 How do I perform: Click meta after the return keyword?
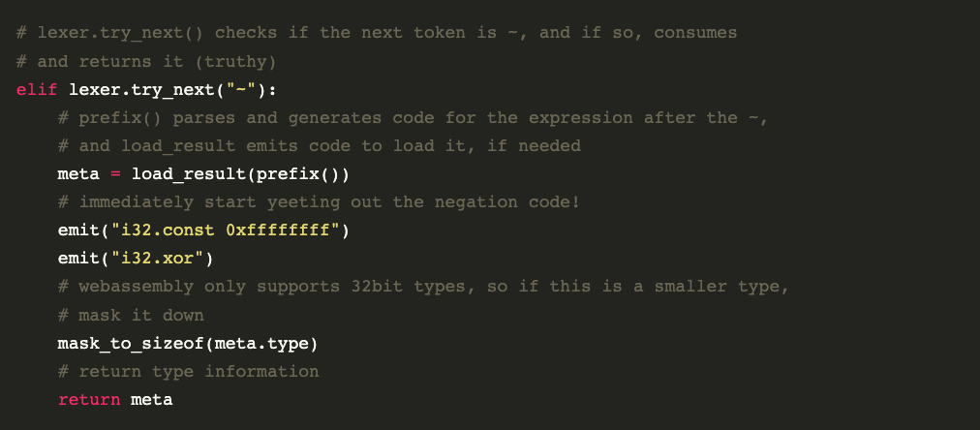[x=152, y=399]
